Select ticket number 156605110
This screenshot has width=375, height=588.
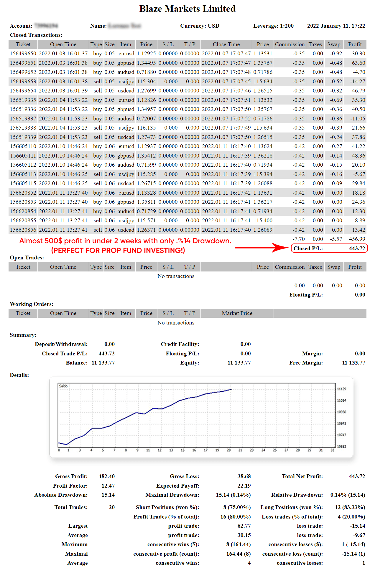[x=23, y=146]
